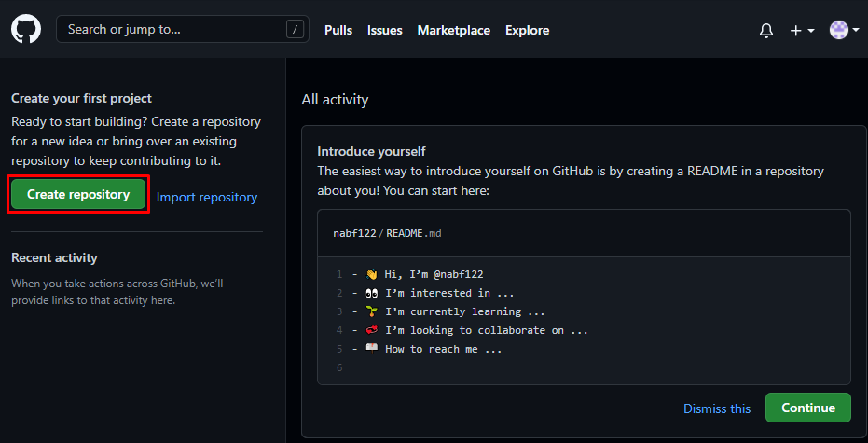This screenshot has height=443, width=868.
Task: Click the Recent activity heading
Action: click(54, 257)
